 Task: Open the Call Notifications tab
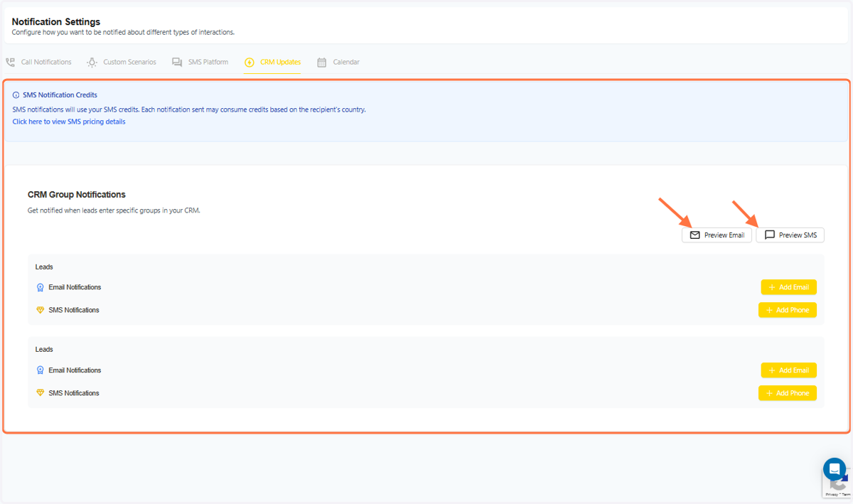pos(39,63)
